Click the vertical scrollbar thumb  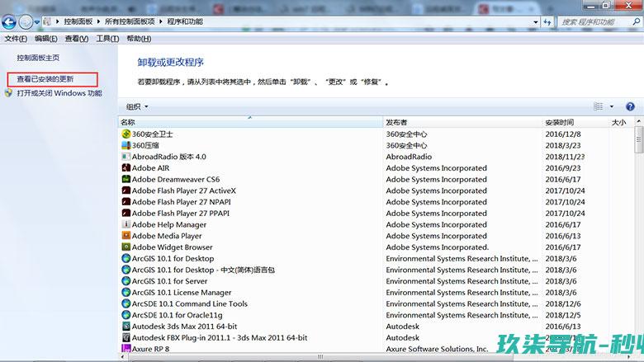tap(639, 139)
